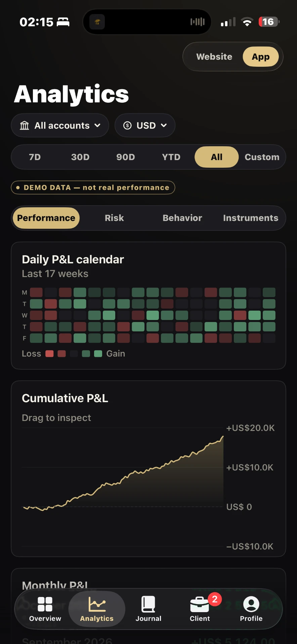Tap the DEMO DATA notice badge
Image resolution: width=297 pixels, height=644 pixels.
pyautogui.click(x=93, y=187)
